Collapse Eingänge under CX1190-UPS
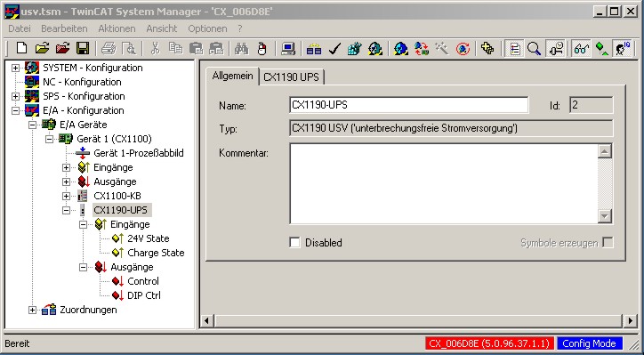The height and width of the screenshot is (355, 644). pyautogui.click(x=83, y=225)
